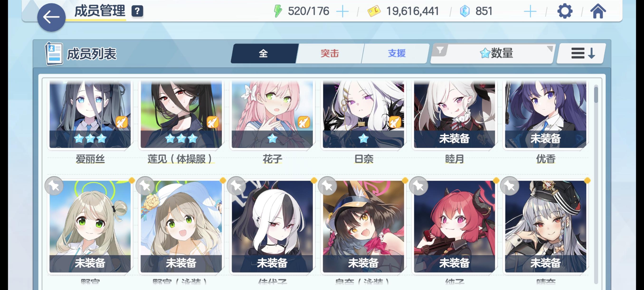Switch to the 支援 tab
Image resolution: width=644 pixels, height=290 pixels.
pos(396,53)
